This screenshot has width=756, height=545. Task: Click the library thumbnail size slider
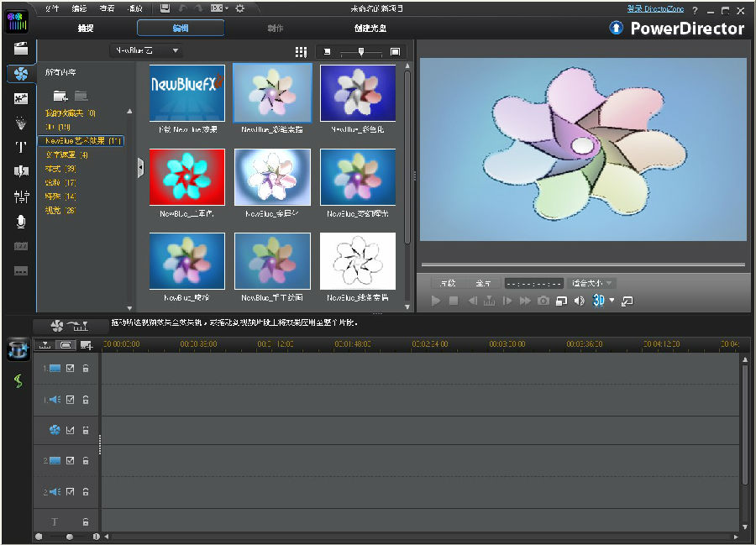360,51
